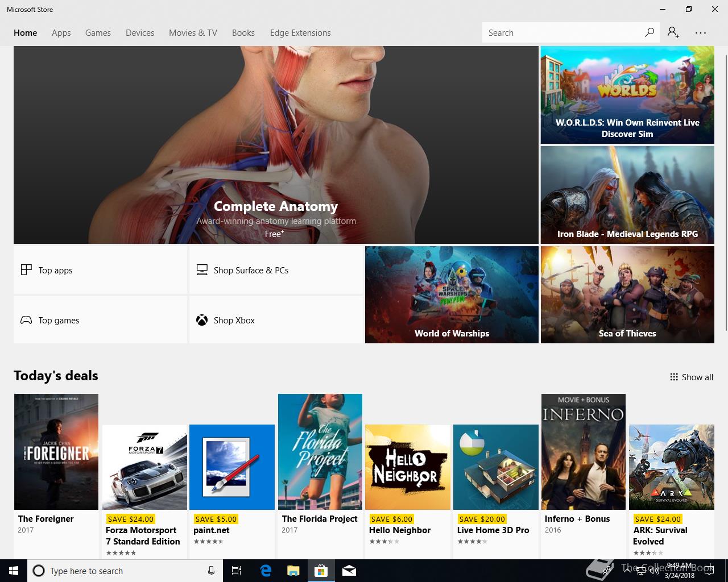Click 'SAVE $24.00' badge on Forza

tap(130, 519)
